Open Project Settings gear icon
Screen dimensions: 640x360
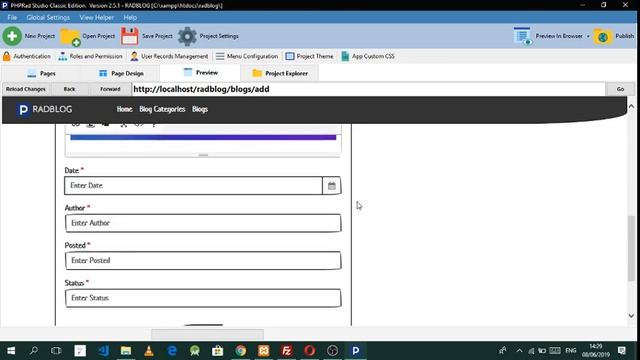point(187,36)
